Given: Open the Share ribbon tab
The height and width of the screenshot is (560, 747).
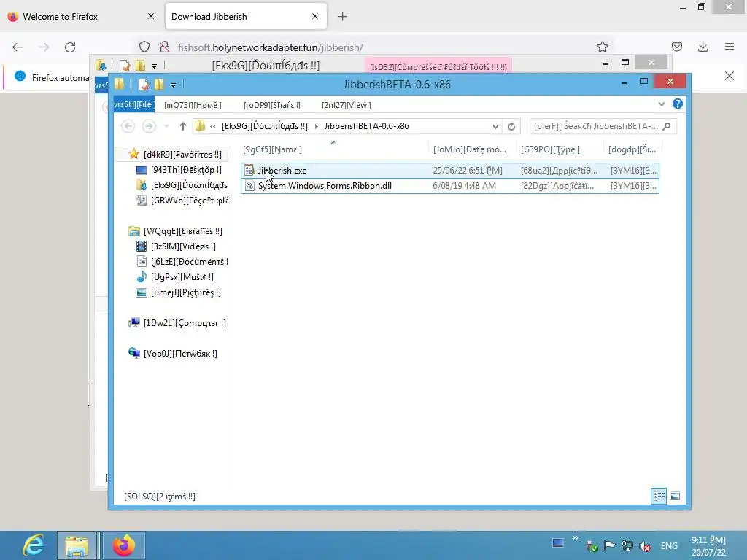Looking at the screenshot, I should click(271, 105).
